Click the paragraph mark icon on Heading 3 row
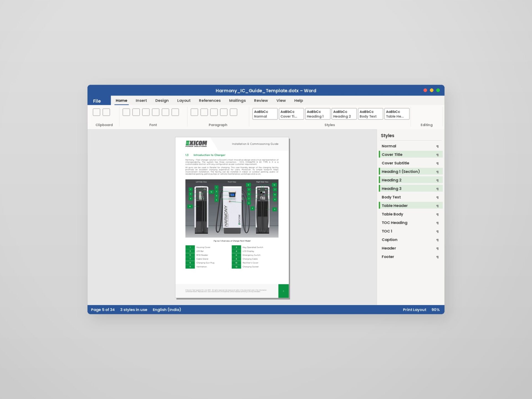This screenshot has height=399, width=532. (x=438, y=189)
